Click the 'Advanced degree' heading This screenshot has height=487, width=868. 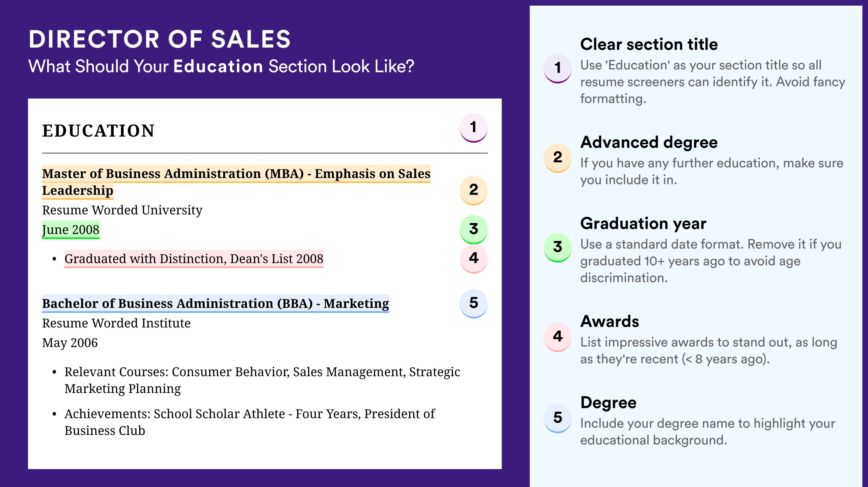649,142
